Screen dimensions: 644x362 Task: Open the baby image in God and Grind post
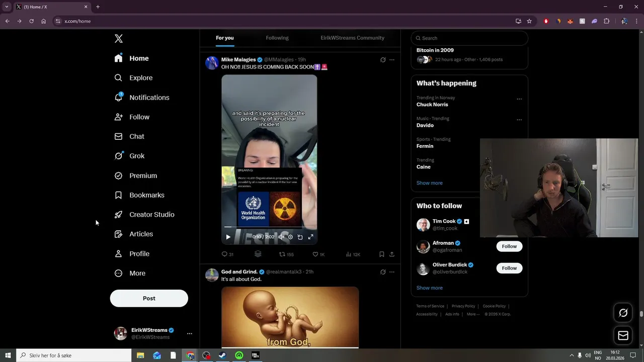[290, 317]
